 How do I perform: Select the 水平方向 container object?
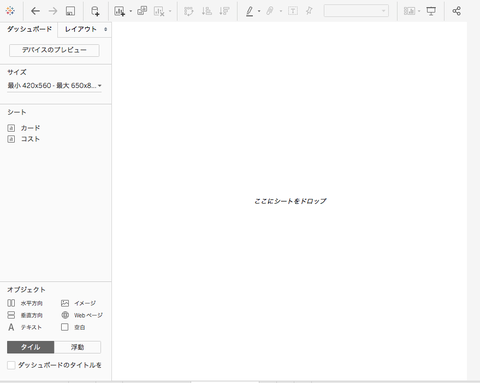25,303
